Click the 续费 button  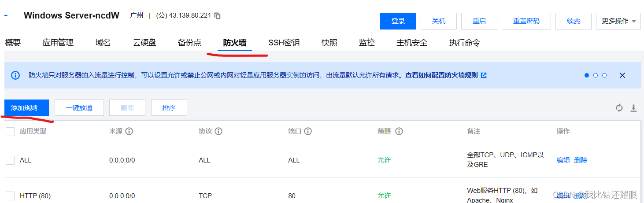(x=574, y=21)
